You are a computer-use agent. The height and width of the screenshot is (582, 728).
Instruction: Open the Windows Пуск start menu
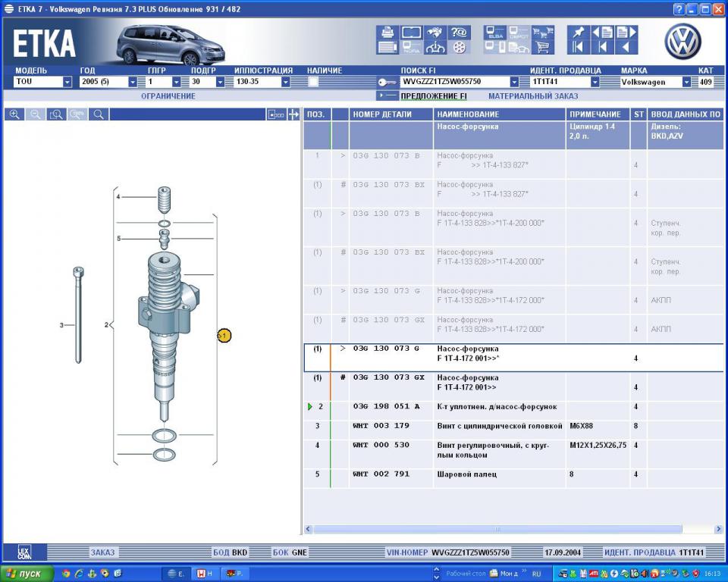(x=26, y=574)
